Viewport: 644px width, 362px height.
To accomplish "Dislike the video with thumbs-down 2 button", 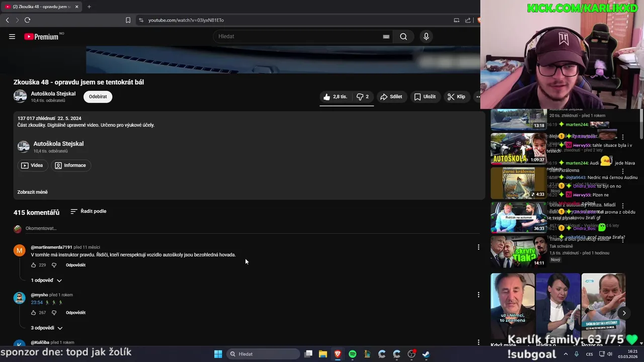I will tap(363, 97).
